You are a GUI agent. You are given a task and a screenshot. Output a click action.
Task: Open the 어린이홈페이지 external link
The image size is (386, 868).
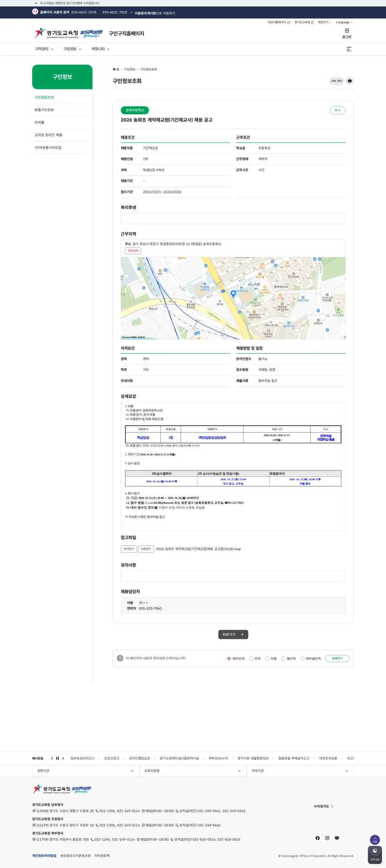click(x=279, y=23)
